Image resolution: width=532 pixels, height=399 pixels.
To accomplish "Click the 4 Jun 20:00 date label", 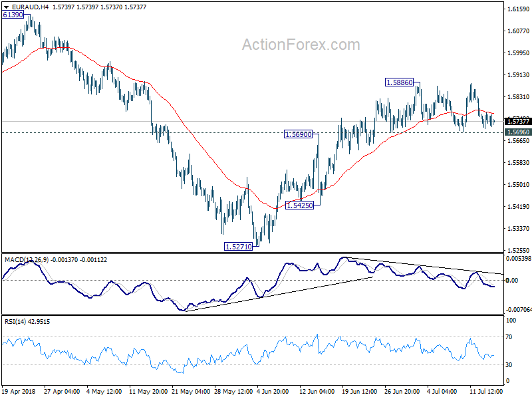I will click(x=273, y=392).
